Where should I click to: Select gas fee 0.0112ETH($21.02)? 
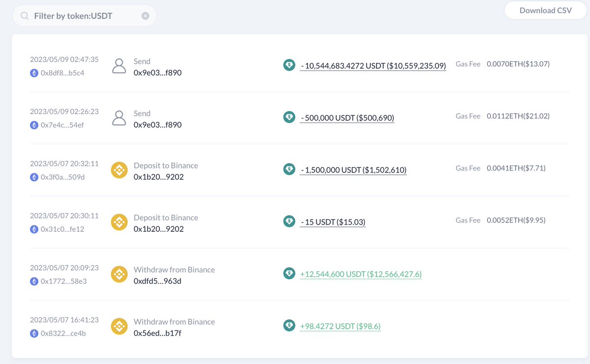[x=518, y=116]
